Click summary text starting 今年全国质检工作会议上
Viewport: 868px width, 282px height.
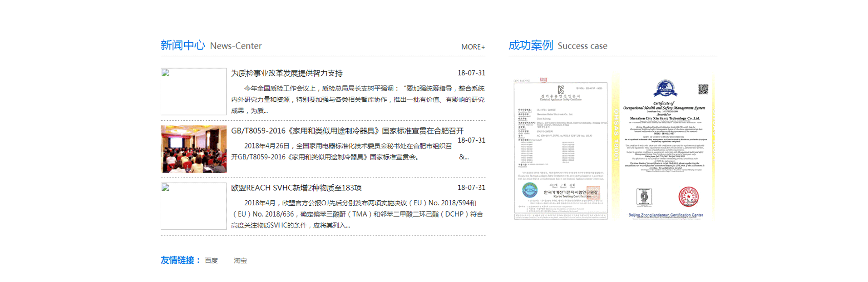[358, 99]
